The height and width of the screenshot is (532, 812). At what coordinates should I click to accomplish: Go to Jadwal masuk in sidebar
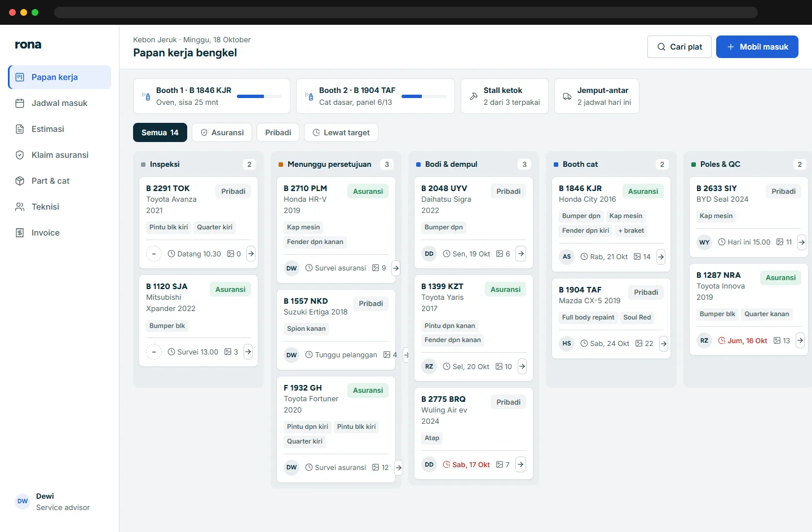[x=60, y=103]
